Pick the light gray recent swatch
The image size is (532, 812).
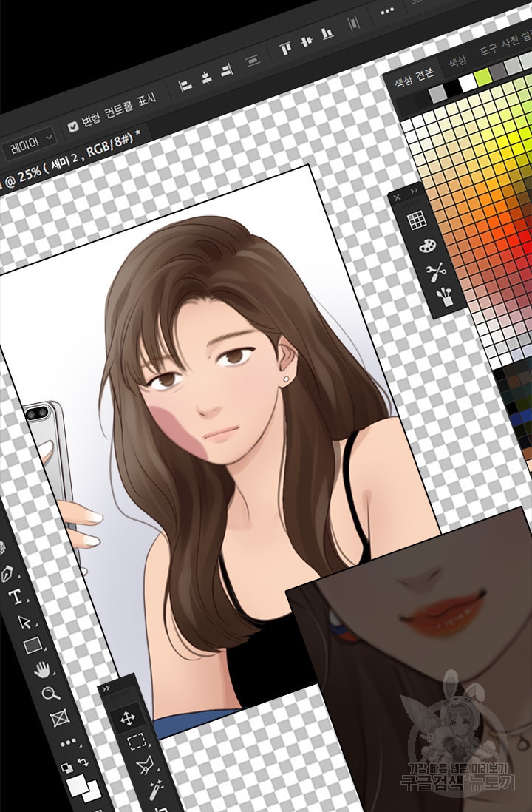[437, 94]
